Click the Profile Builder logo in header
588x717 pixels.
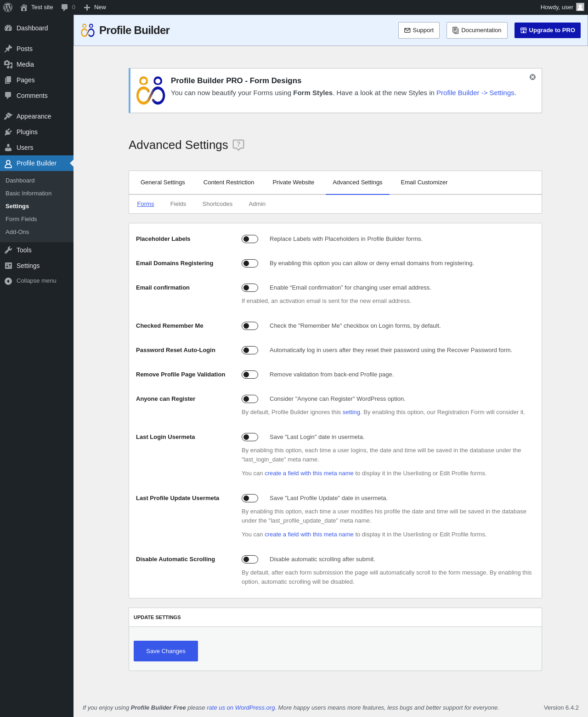[88, 30]
